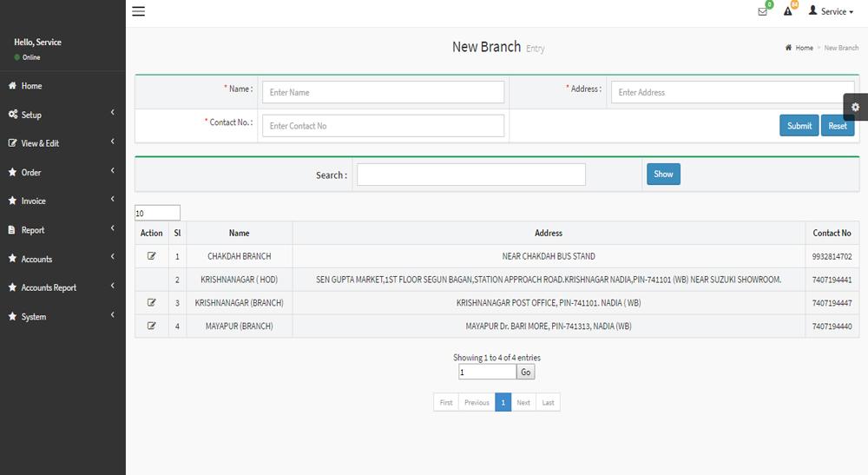Open the System sidebar menu item
Viewport: 868px width, 475px height.
coord(62,317)
